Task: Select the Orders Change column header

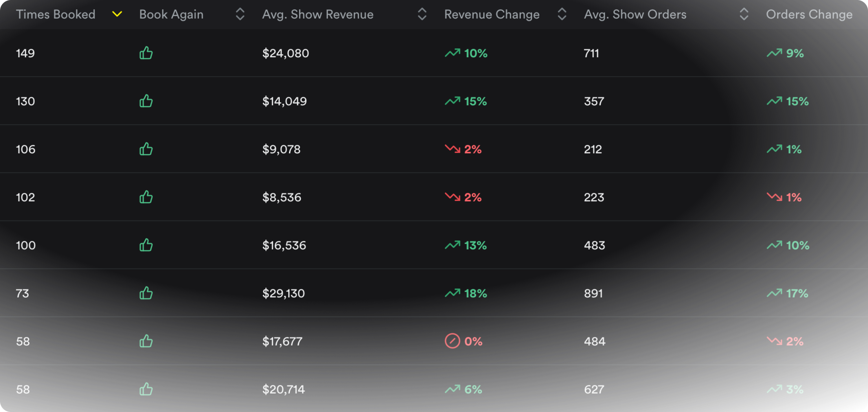Action: [809, 14]
